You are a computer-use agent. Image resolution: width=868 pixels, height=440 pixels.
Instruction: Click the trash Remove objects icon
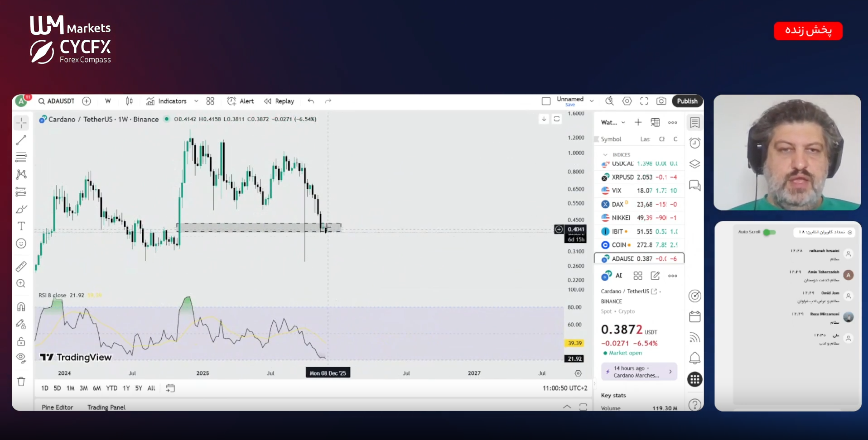21,382
